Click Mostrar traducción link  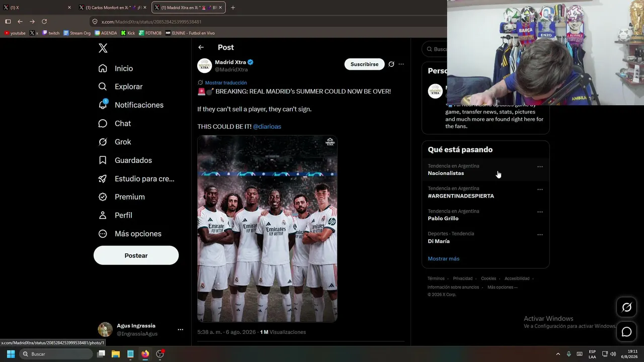(226, 82)
